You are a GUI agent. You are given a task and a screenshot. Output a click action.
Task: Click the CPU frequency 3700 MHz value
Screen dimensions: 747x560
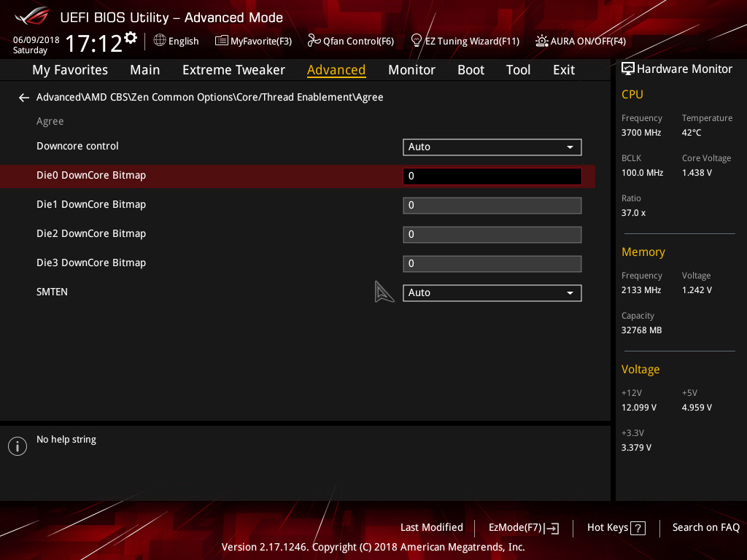point(640,133)
